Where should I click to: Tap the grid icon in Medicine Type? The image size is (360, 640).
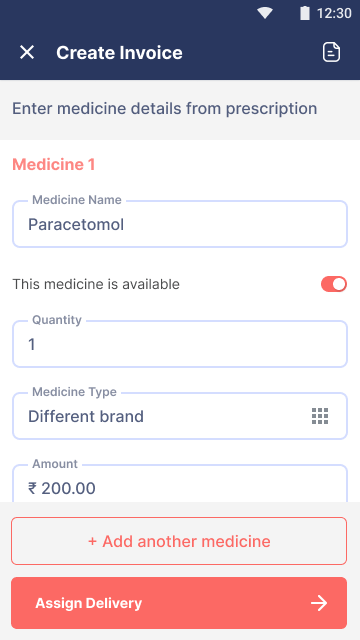pyautogui.click(x=320, y=416)
